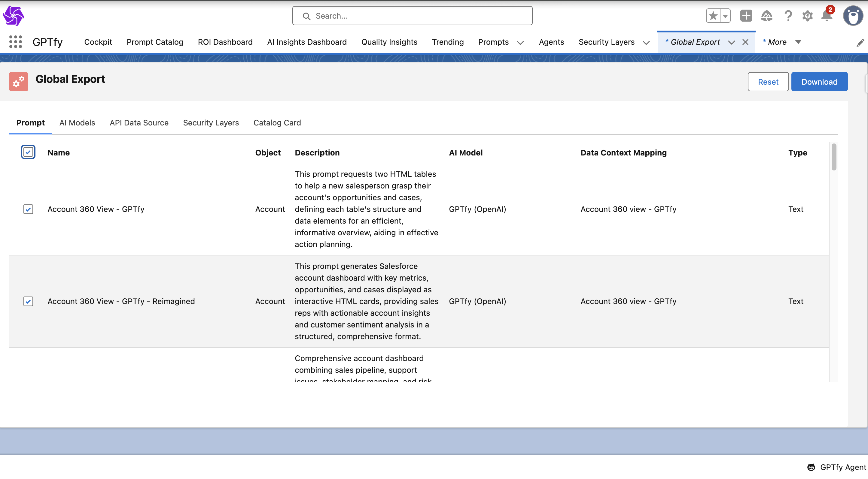
Task: Open the global actions plus icon
Action: point(746,16)
